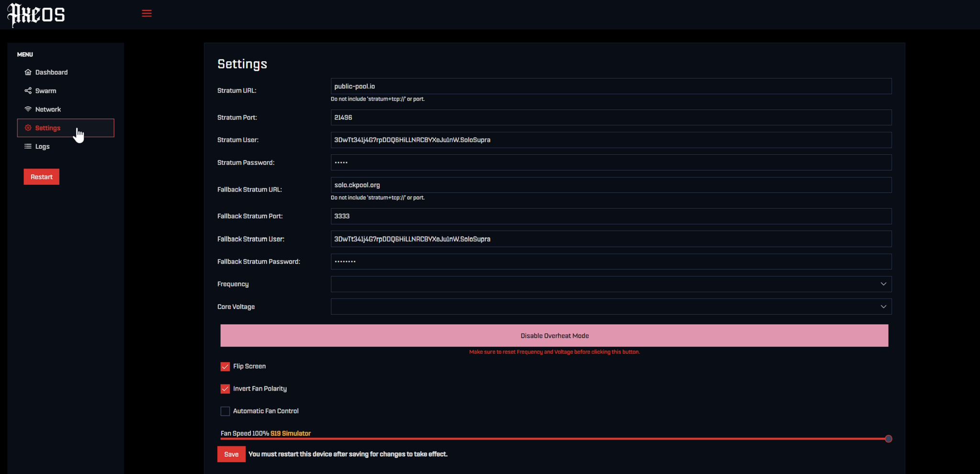
Task: Click the red hamburger menu icon
Action: pos(146,13)
